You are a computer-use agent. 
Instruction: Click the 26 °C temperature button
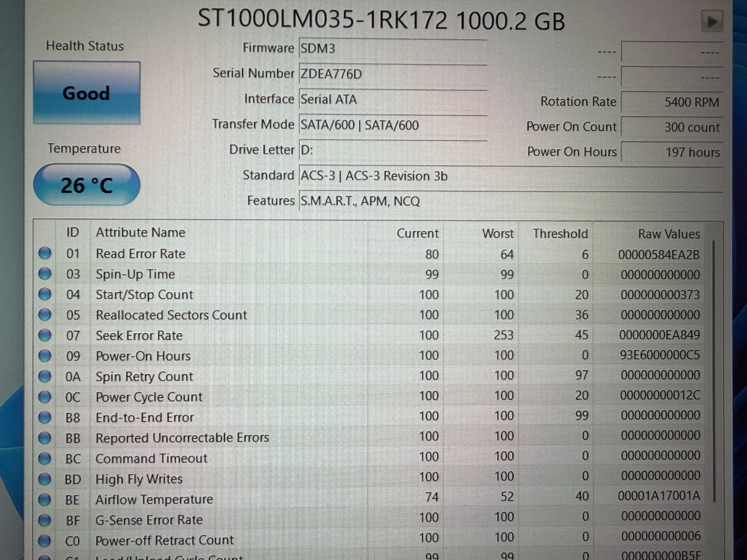click(86, 185)
